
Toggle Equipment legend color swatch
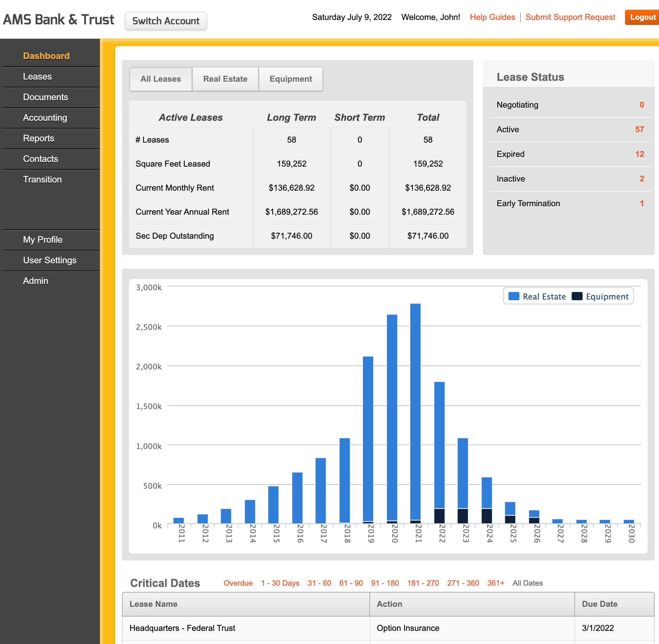pyautogui.click(x=577, y=296)
